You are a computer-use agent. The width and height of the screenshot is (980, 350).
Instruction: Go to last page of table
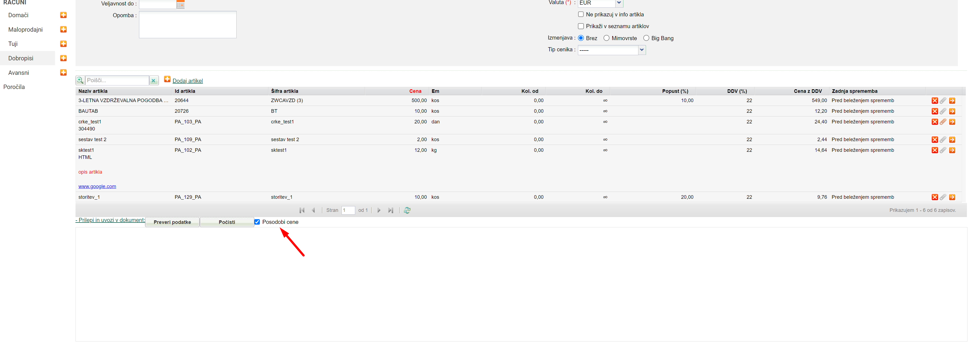(390, 210)
